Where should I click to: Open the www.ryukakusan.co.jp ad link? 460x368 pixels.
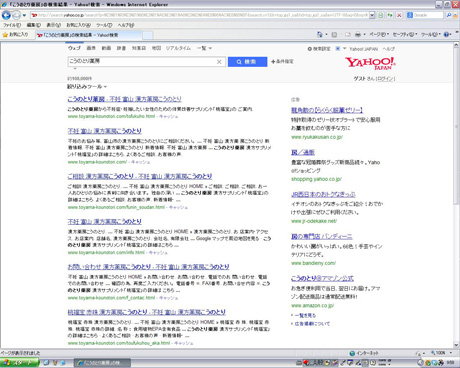(317, 137)
